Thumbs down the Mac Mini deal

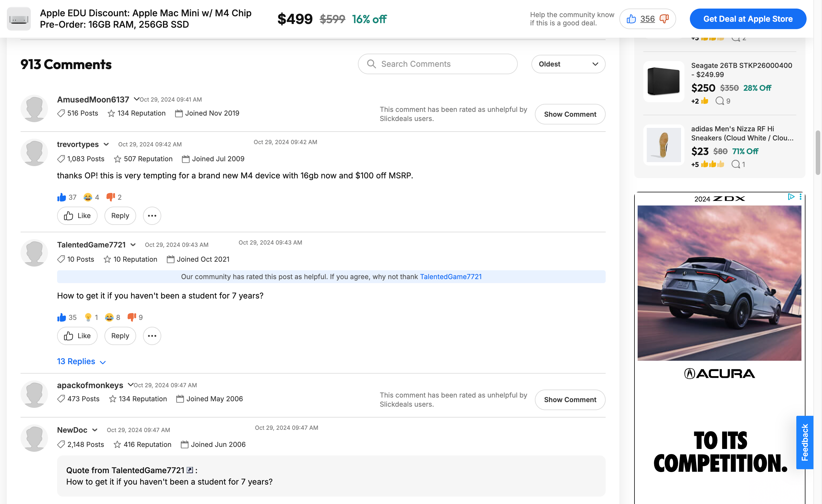[x=664, y=19]
